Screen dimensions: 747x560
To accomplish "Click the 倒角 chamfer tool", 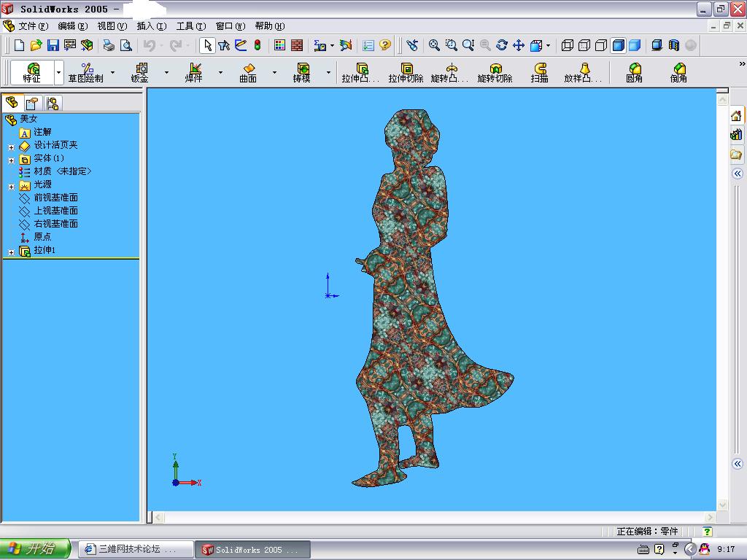I will point(678,73).
